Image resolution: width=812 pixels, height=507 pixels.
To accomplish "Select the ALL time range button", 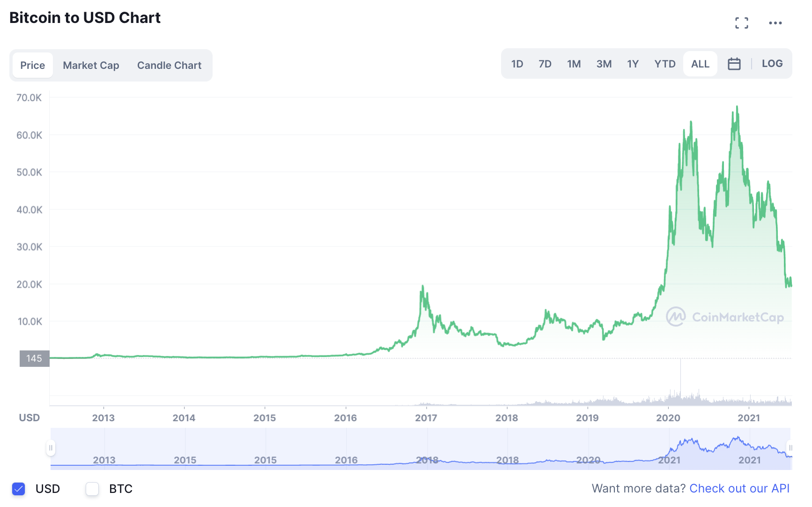I will tap(700, 63).
